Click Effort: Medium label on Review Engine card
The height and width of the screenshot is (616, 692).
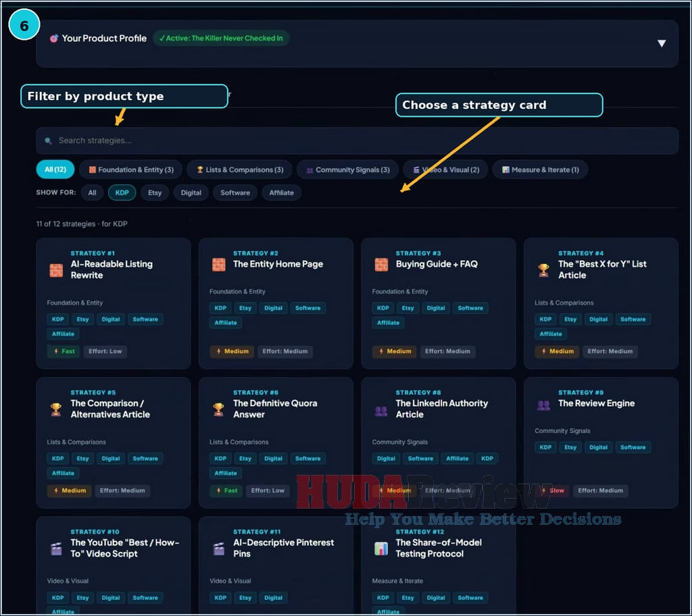click(600, 490)
